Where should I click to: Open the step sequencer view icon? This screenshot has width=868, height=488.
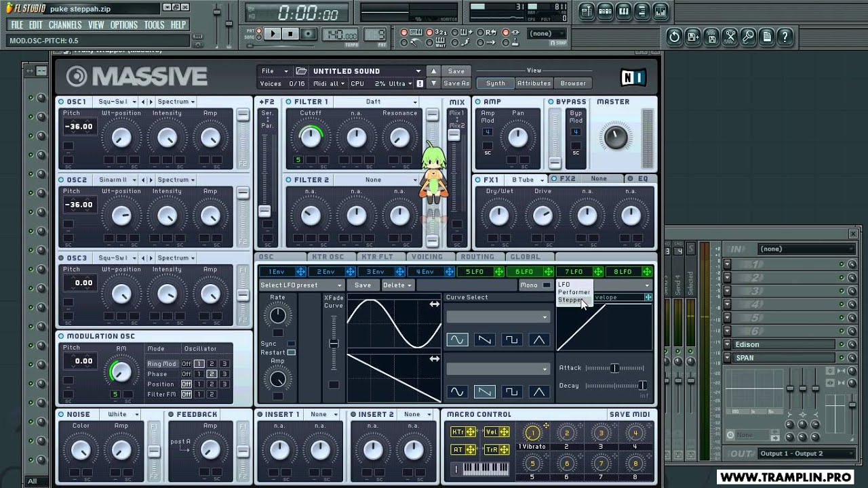coord(606,12)
